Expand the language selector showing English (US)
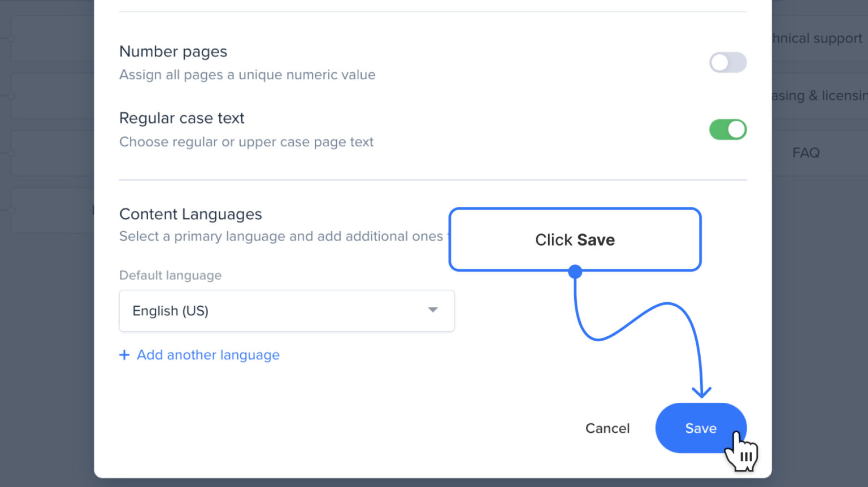This screenshot has width=868, height=487. pos(287,311)
